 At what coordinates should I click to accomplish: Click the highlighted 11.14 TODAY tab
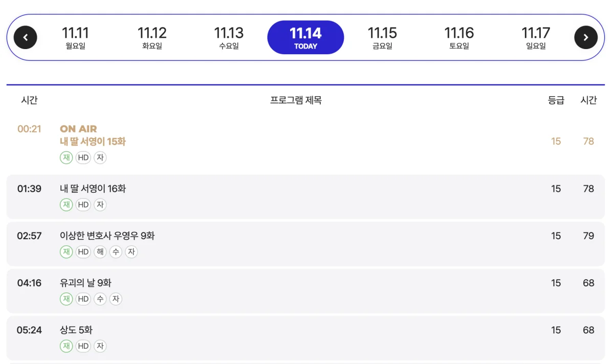[x=305, y=37]
